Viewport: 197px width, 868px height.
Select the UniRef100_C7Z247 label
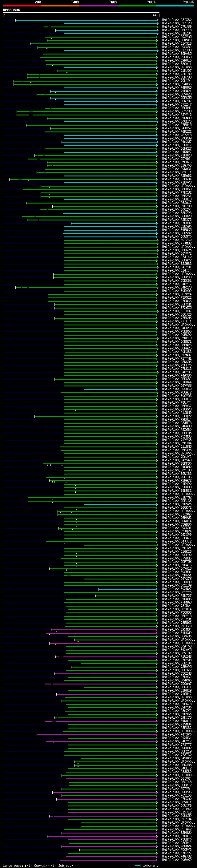[x=177, y=104]
